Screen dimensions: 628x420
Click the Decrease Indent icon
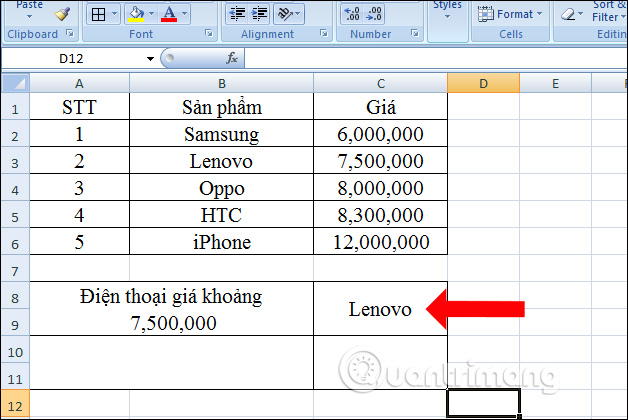pos(237,14)
